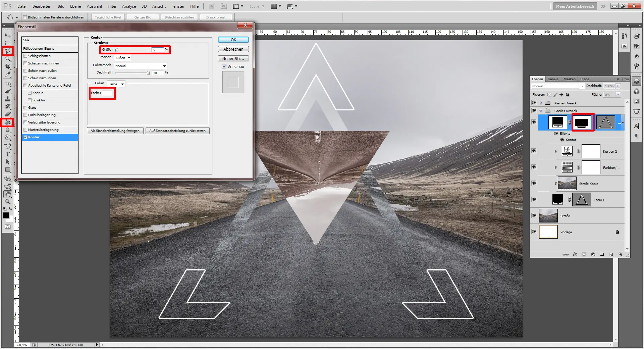Viewport: 644px width, 349px height.
Task: Switch to the Kanäle tab
Action: pyautogui.click(x=553, y=79)
